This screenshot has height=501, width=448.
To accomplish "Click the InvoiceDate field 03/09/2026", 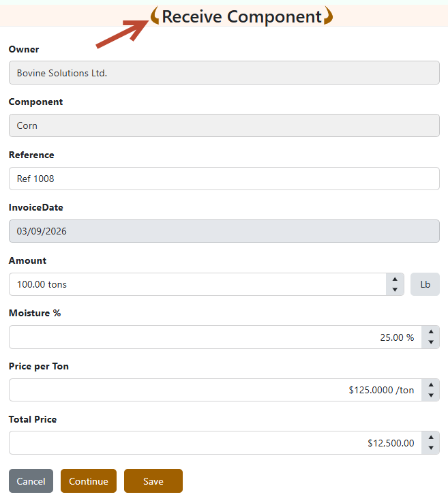I will coord(224,231).
